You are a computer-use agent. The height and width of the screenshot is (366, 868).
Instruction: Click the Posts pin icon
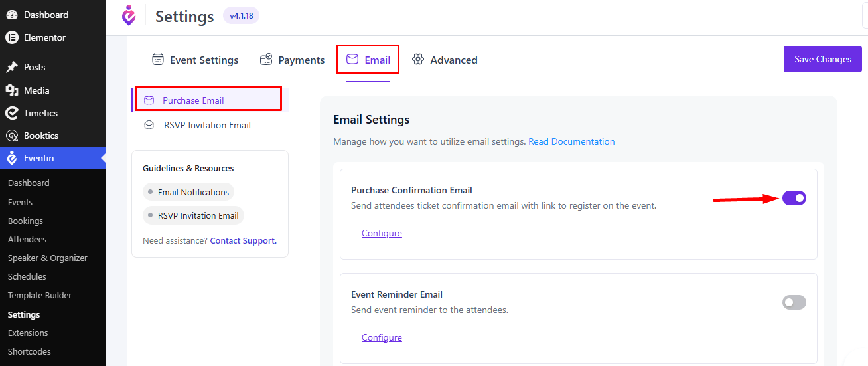point(12,67)
